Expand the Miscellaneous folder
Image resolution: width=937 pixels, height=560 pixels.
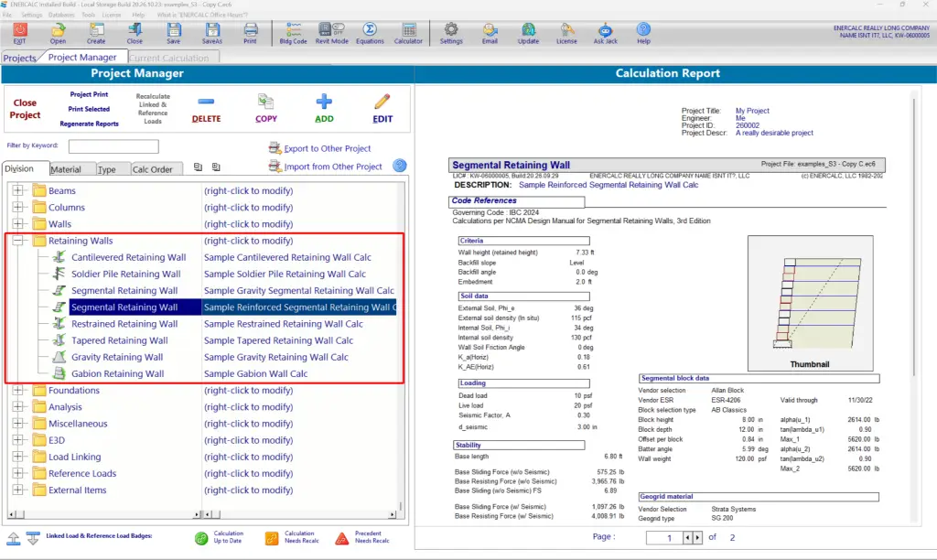[x=18, y=424]
